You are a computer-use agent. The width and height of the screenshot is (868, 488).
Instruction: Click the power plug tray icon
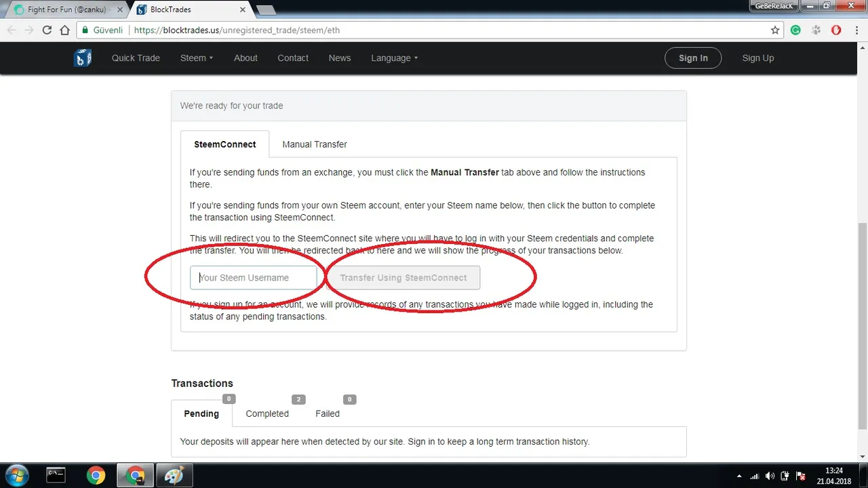785,476
